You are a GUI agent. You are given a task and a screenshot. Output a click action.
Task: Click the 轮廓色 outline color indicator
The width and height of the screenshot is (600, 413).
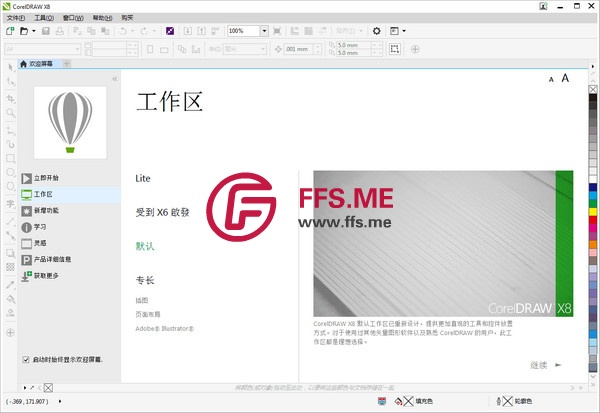[x=514, y=401]
